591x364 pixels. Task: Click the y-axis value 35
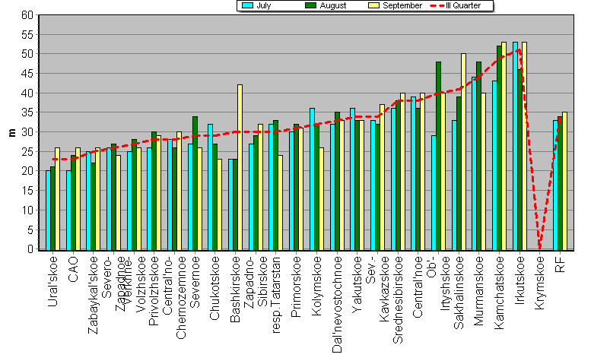[x=27, y=112]
